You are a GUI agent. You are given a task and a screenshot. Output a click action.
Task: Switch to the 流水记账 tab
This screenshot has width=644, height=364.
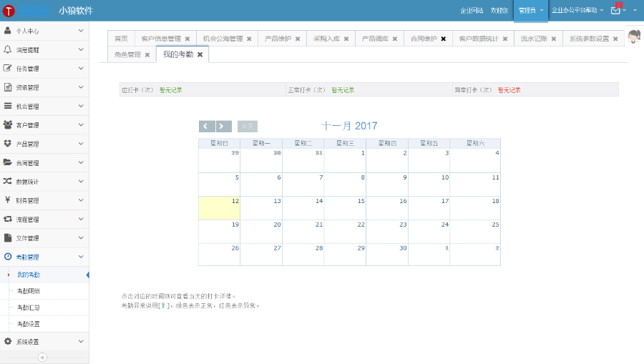pyautogui.click(x=534, y=39)
